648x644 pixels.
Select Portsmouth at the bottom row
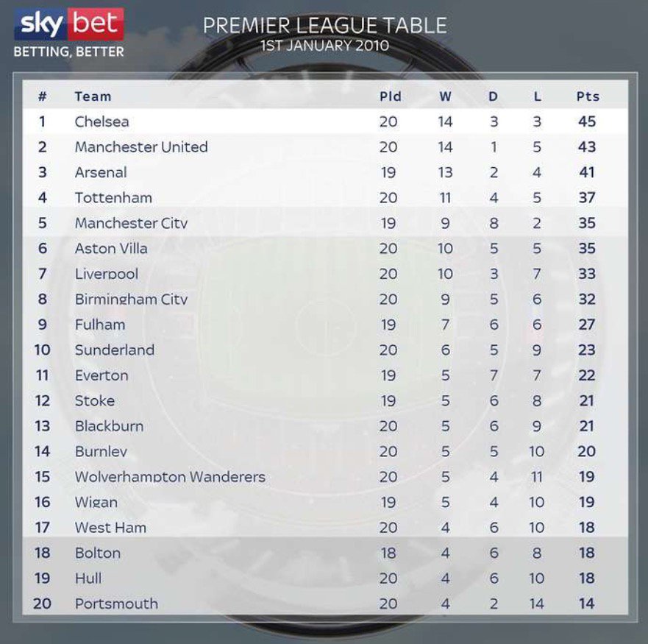[x=116, y=604]
